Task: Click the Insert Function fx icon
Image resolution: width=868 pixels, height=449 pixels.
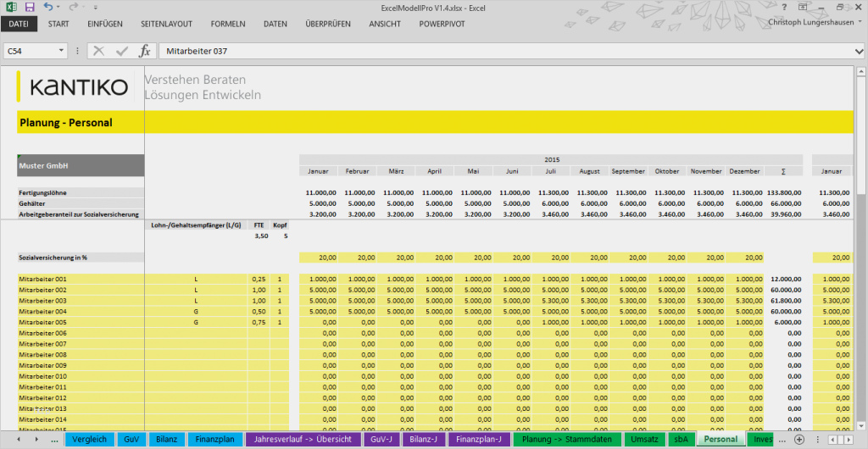Action: pos(145,51)
